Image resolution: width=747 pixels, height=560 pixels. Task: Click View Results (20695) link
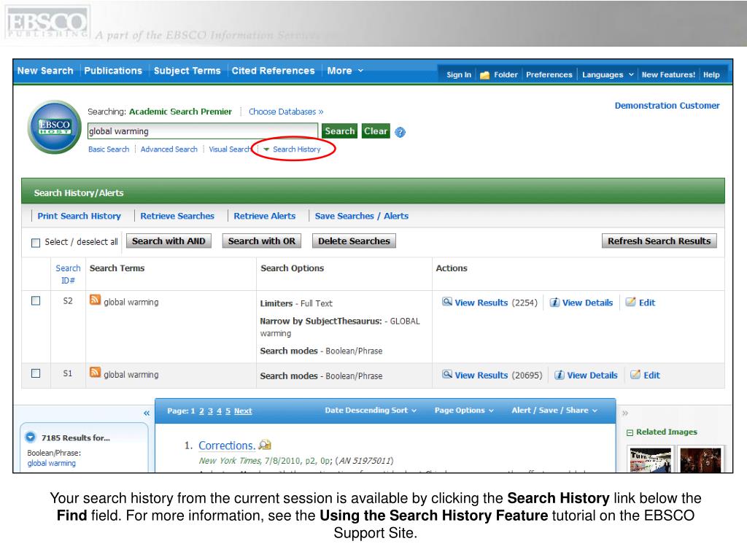[481, 375]
